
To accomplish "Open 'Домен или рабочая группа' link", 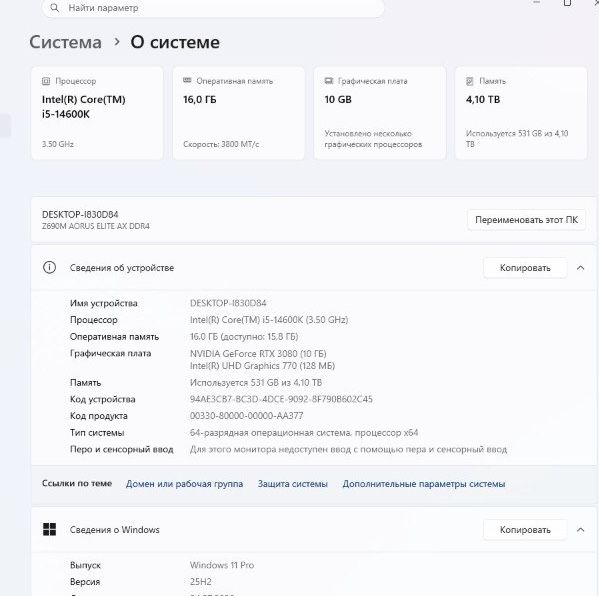I will click(x=185, y=484).
